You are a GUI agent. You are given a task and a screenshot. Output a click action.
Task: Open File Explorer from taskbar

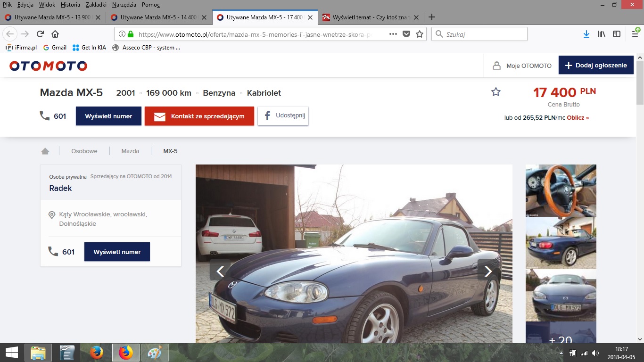(38, 352)
